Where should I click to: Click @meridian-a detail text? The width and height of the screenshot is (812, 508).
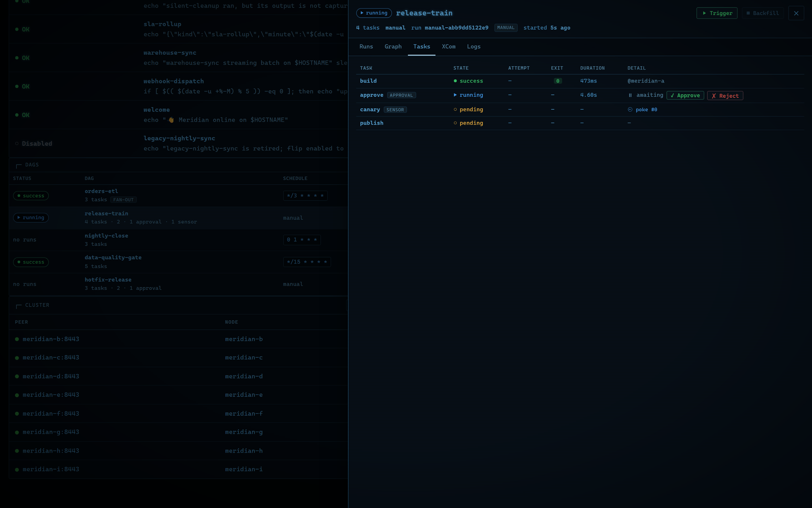coord(646,81)
